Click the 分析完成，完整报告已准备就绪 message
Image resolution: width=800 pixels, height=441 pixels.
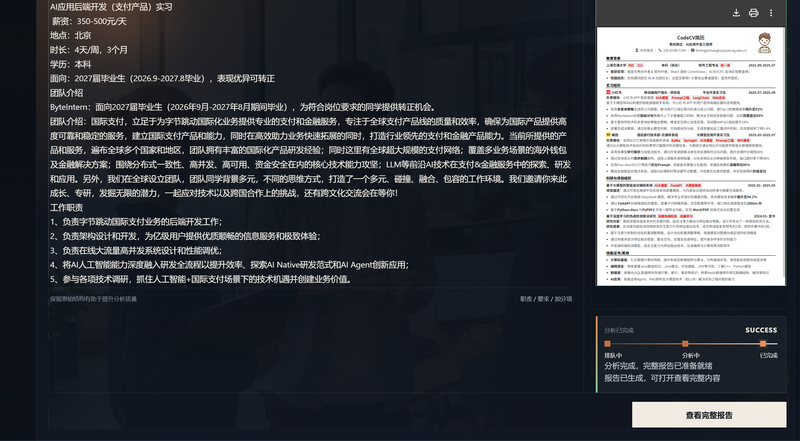tap(659, 366)
